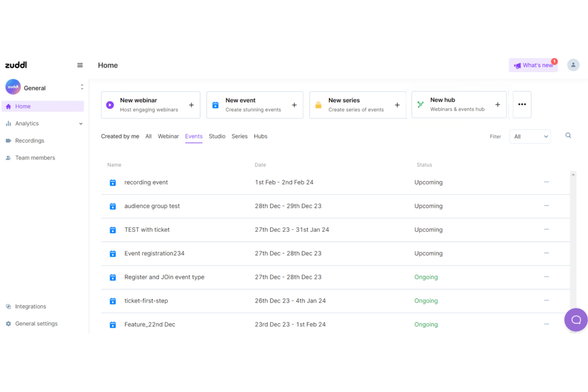588x392 pixels.
Task: Open row options for audience group test
Action: point(546,206)
